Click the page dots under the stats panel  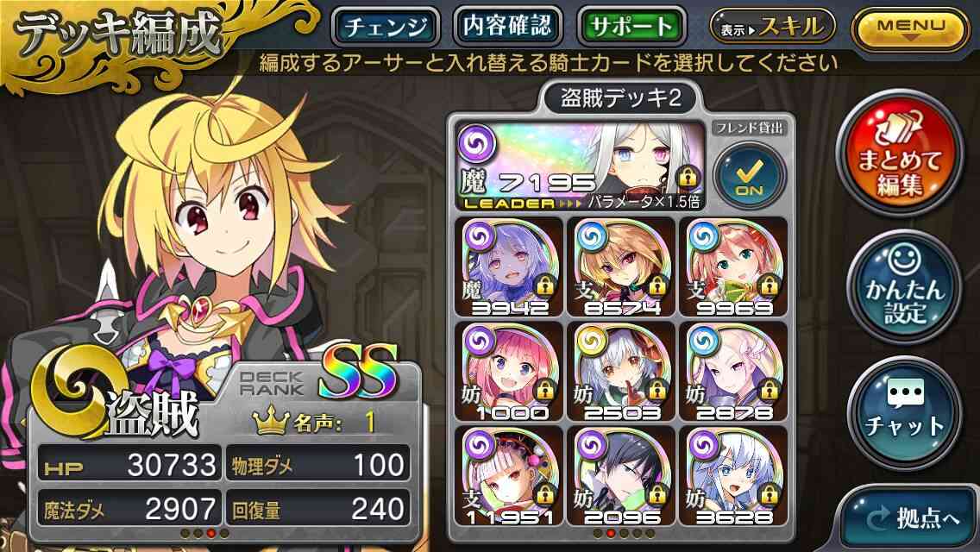(x=204, y=533)
